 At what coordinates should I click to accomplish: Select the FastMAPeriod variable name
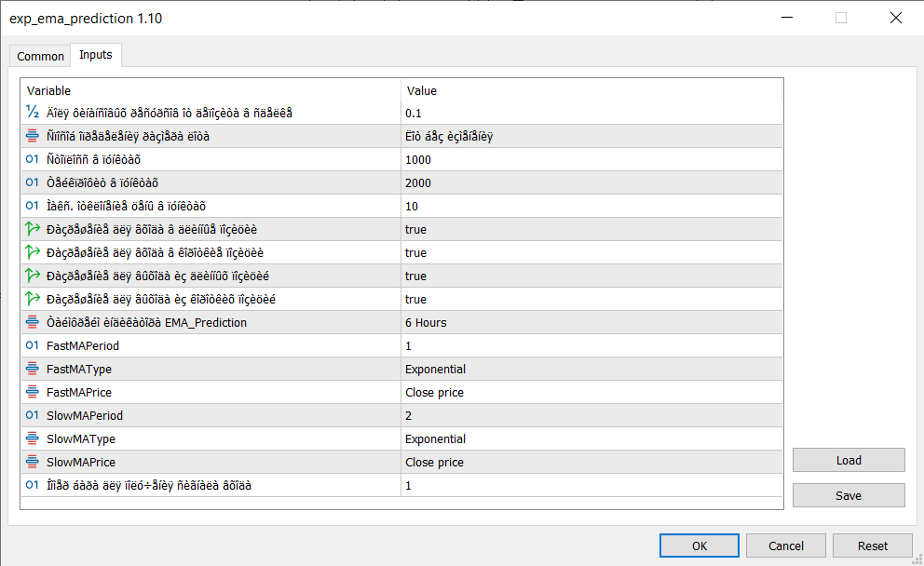(x=83, y=345)
